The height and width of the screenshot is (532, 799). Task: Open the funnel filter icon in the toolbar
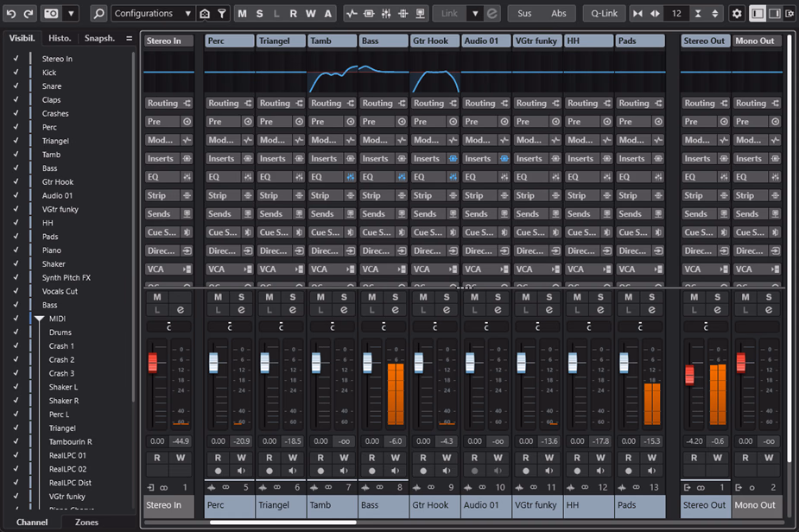[x=222, y=13]
